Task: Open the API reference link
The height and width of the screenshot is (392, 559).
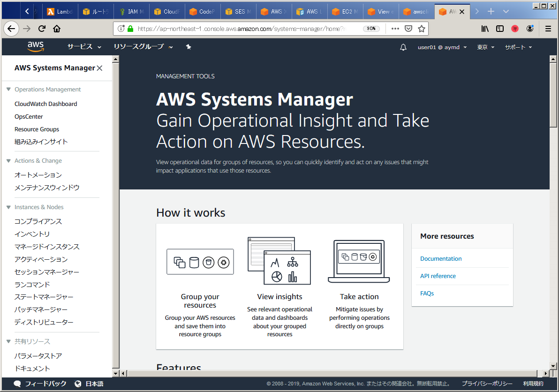Action: pyautogui.click(x=438, y=276)
